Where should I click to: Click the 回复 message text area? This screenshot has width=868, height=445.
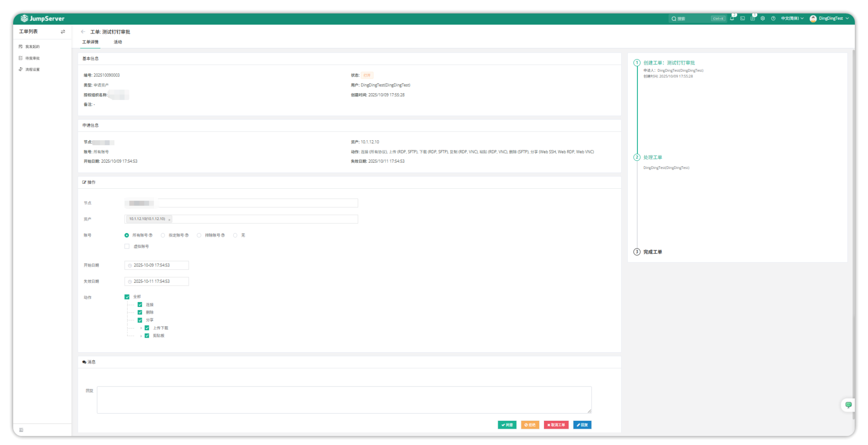344,400
